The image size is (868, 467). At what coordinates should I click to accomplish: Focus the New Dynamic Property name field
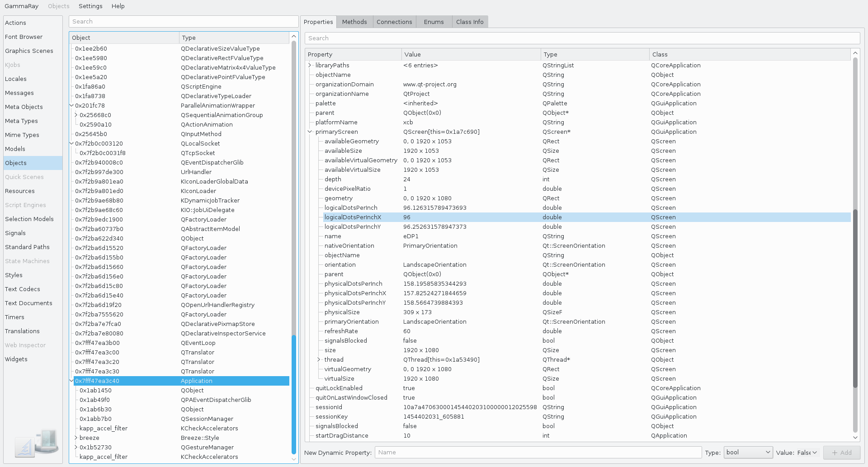538,453
